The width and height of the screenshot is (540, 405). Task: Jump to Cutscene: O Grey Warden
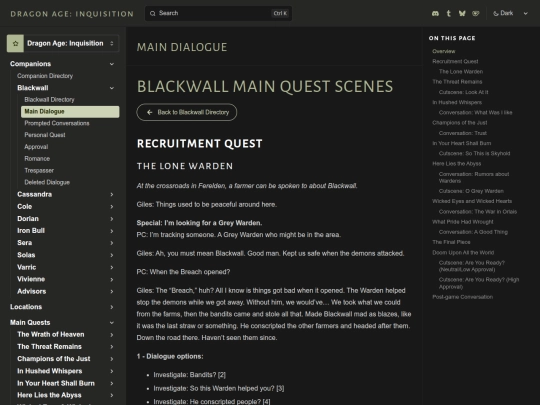tap(471, 191)
